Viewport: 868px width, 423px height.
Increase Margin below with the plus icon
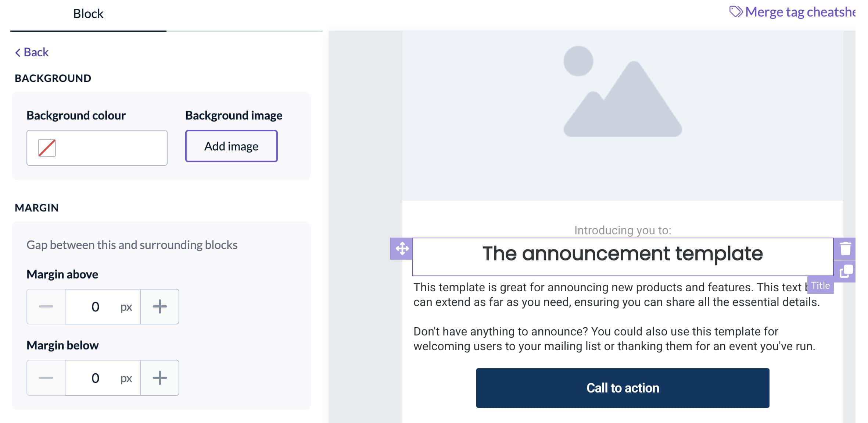tap(160, 378)
